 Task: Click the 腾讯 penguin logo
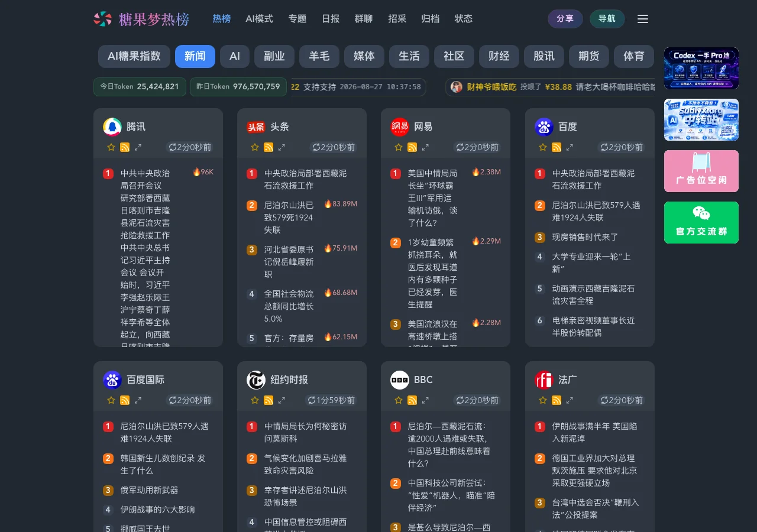(112, 127)
